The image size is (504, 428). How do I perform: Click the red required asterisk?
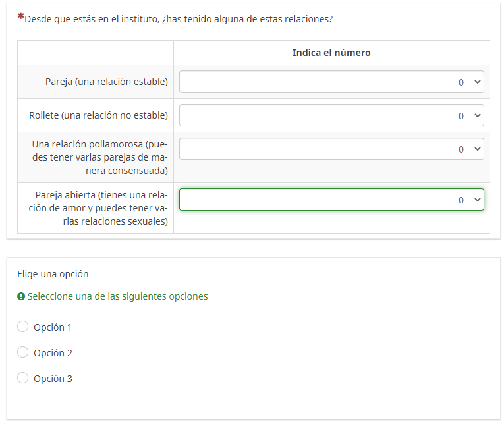coord(20,16)
